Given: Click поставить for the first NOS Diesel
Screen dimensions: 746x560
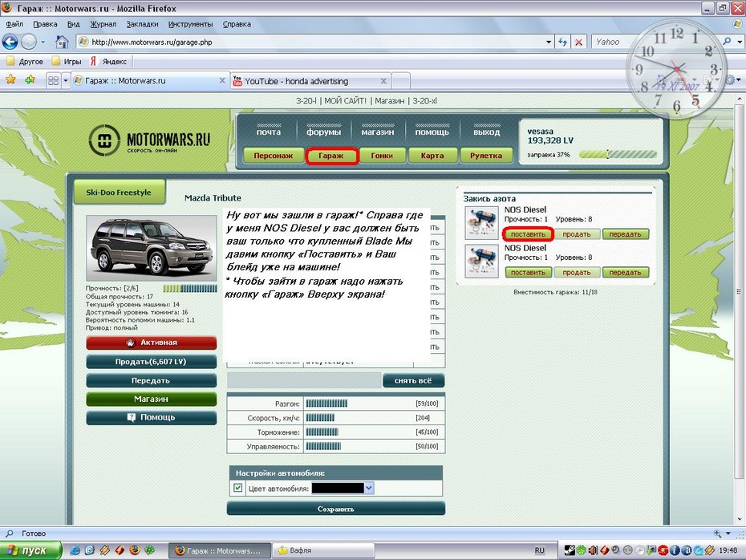Looking at the screenshot, I should pyautogui.click(x=528, y=234).
